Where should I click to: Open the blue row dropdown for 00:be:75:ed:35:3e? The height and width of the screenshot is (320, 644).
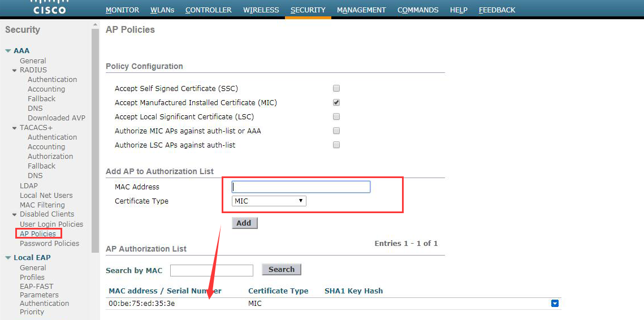pos(555,304)
